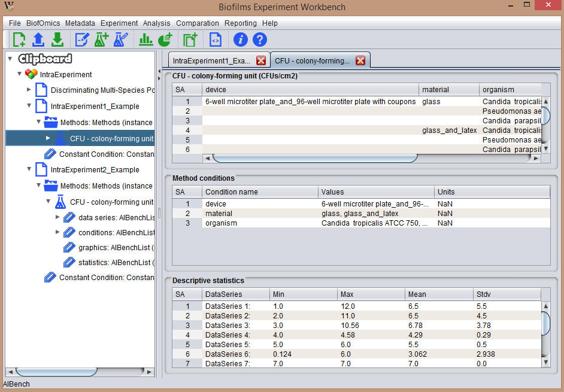This screenshot has height=392, width=564.
Task: Click the flask icon of highlighted CFU node
Action: point(60,138)
